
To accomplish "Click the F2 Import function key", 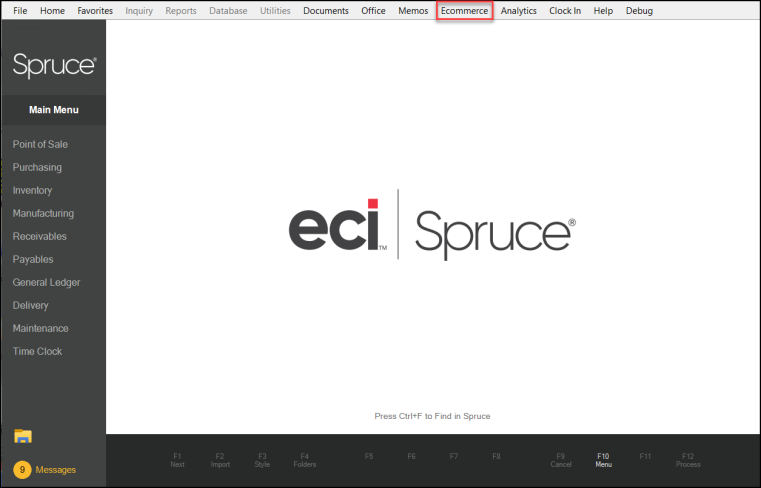I will (220, 460).
